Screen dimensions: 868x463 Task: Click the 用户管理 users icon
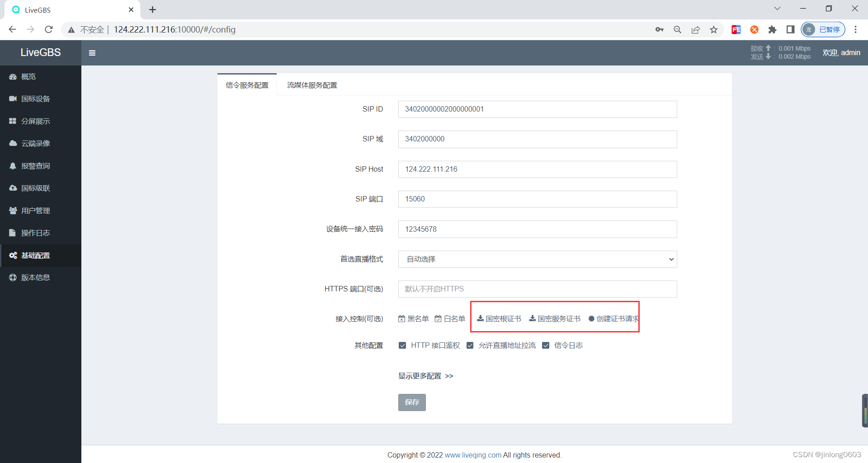click(x=13, y=210)
